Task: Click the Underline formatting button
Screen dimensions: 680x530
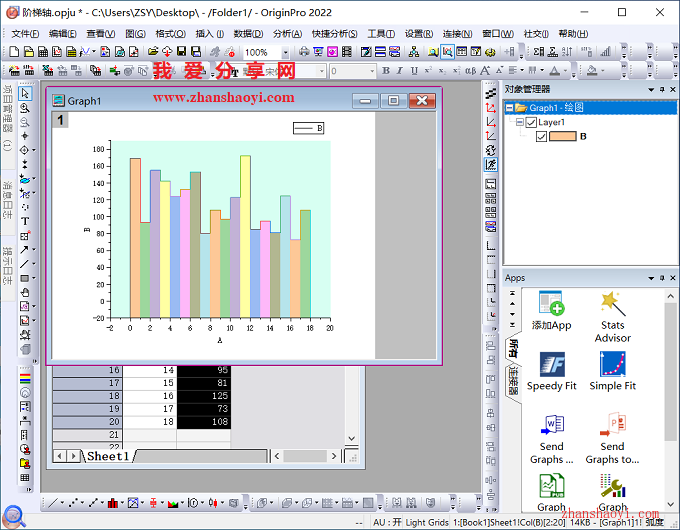Action: click(x=414, y=70)
